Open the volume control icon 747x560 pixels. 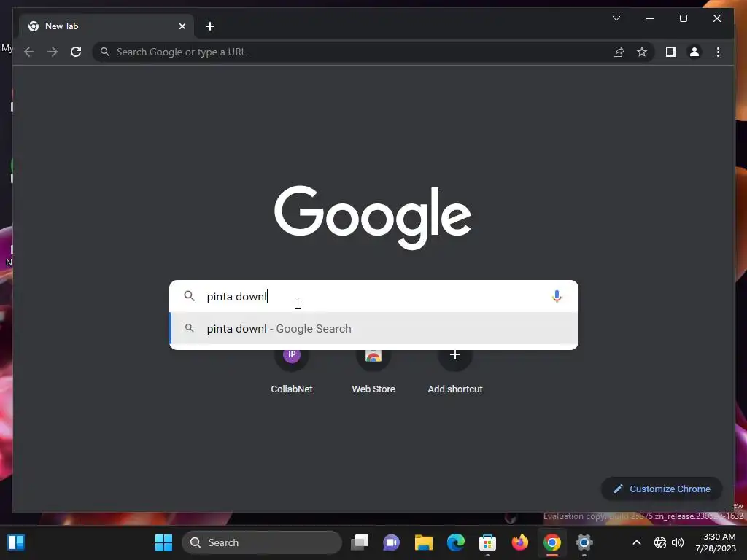pos(678,542)
